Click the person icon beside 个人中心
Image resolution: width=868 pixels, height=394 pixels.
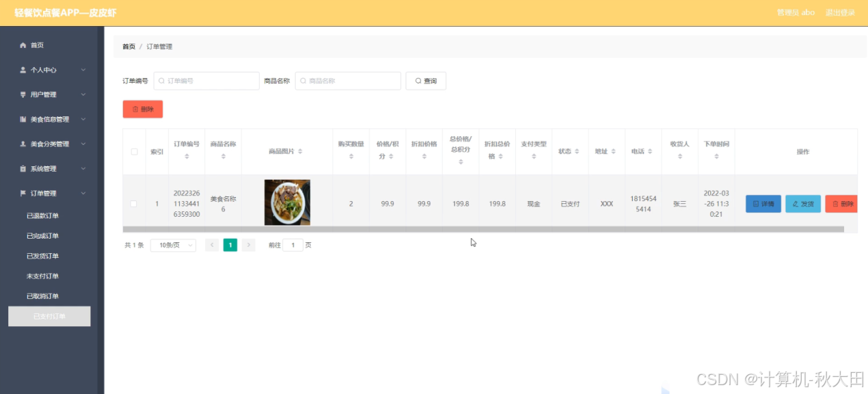tap(23, 70)
